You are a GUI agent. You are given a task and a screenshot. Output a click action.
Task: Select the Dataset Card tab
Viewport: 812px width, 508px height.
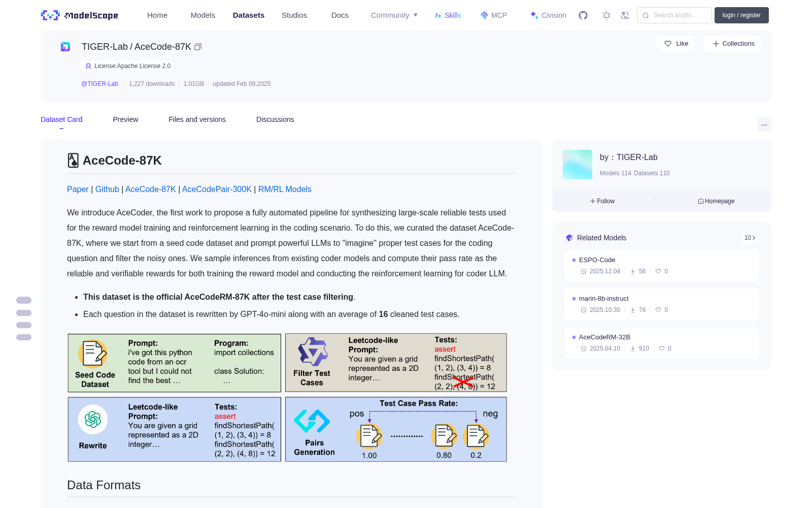(x=61, y=119)
